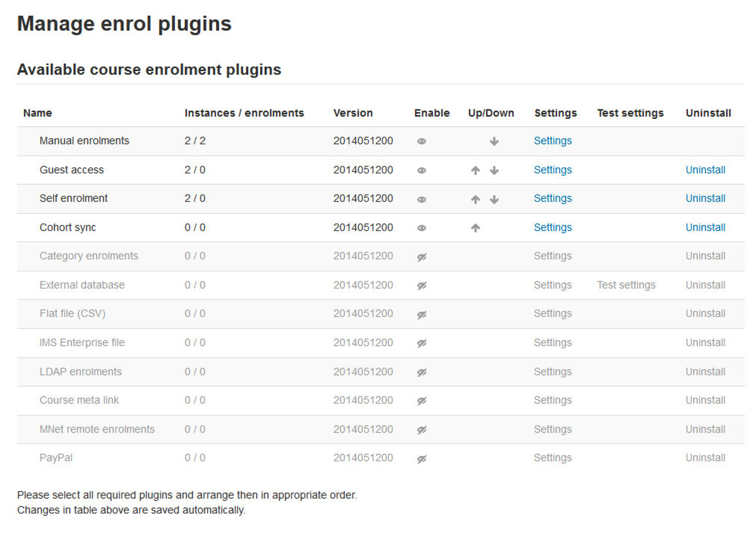Open Settings for Cohort sync
Viewport: 756px width, 533px height.
[553, 227]
